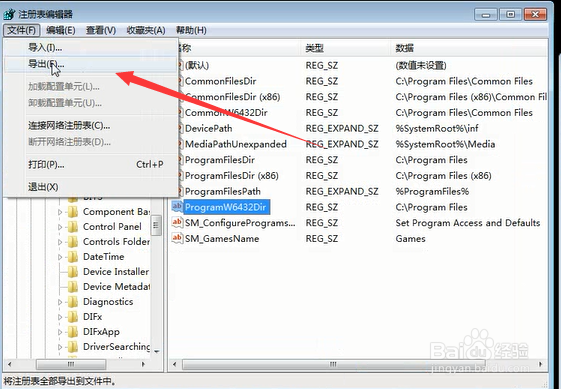This screenshot has height=389, width=561.
Task: Expand the Diagnostics tree node
Action: (60, 302)
